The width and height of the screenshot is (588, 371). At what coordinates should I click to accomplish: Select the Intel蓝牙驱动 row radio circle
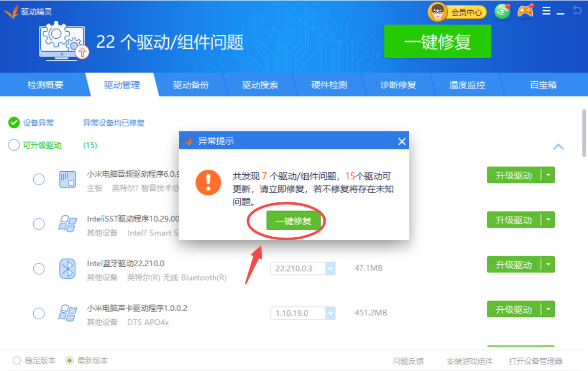39,269
